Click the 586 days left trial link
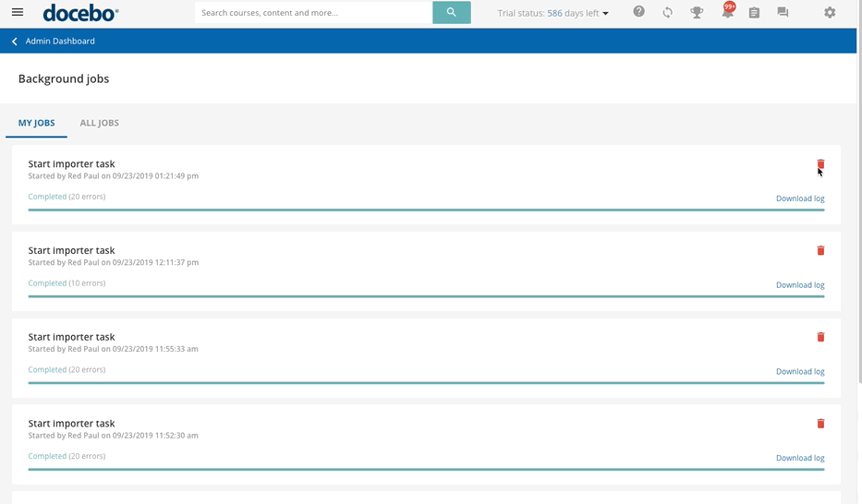This screenshot has height=504, width=862. point(573,13)
